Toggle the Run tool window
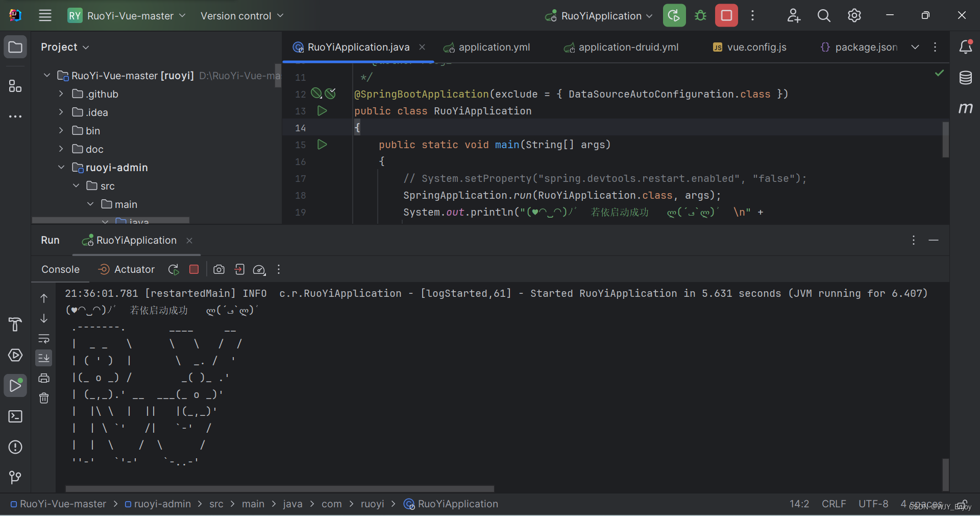 15,386
